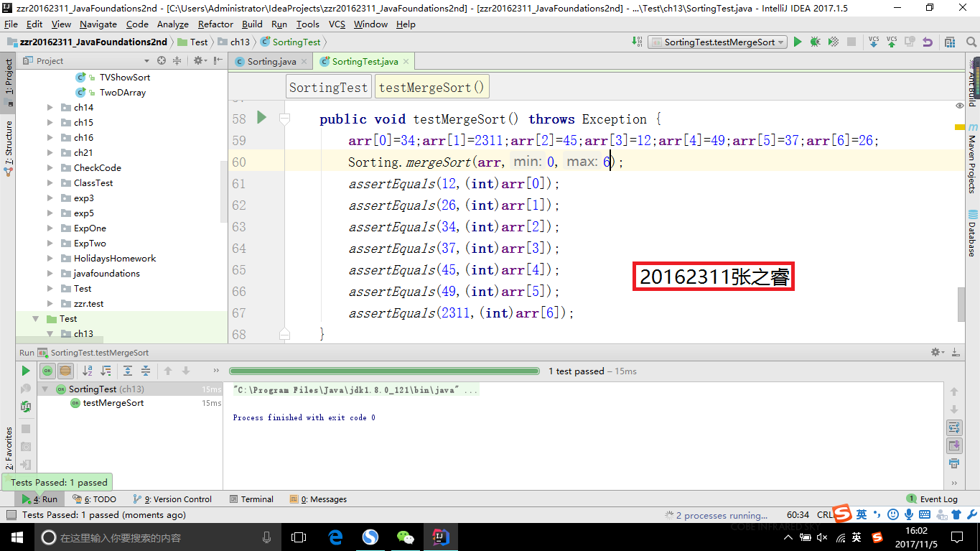Click scroll from source target icon

point(162,61)
